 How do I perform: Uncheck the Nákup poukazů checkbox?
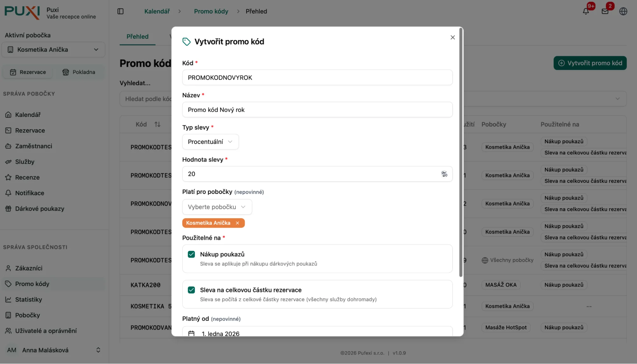[191, 254]
